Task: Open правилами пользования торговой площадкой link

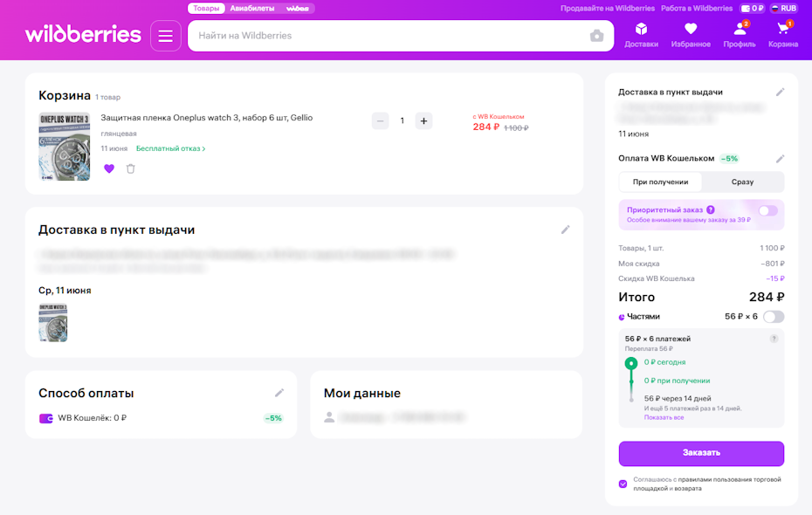Action: (707, 484)
